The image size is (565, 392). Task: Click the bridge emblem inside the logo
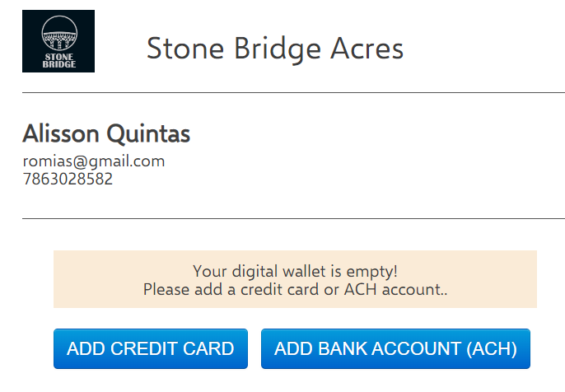pyautogui.click(x=58, y=33)
